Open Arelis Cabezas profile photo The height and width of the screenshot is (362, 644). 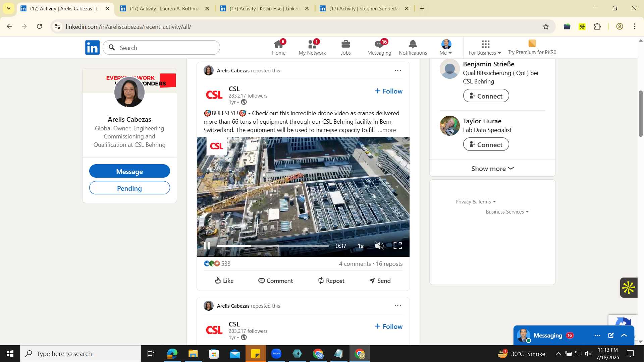[129, 92]
